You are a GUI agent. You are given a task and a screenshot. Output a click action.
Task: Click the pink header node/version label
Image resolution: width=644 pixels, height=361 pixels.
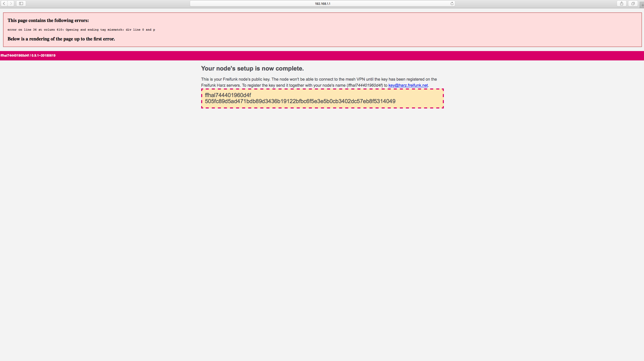[x=28, y=56]
